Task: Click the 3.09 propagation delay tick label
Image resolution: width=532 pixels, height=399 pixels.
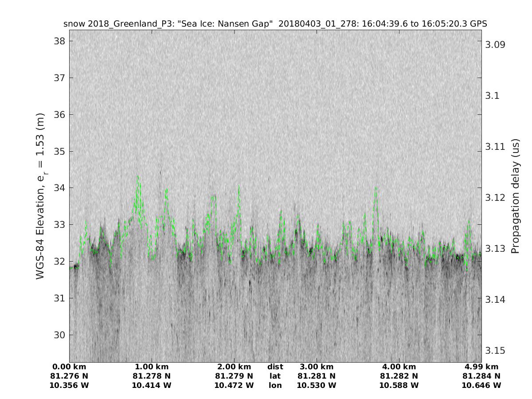Action: (x=495, y=45)
